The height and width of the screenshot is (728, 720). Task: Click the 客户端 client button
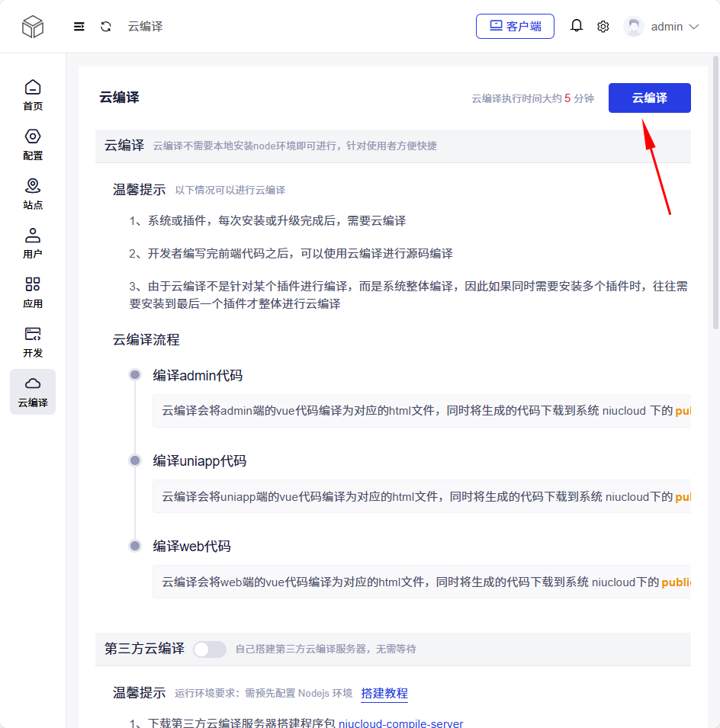point(515,26)
